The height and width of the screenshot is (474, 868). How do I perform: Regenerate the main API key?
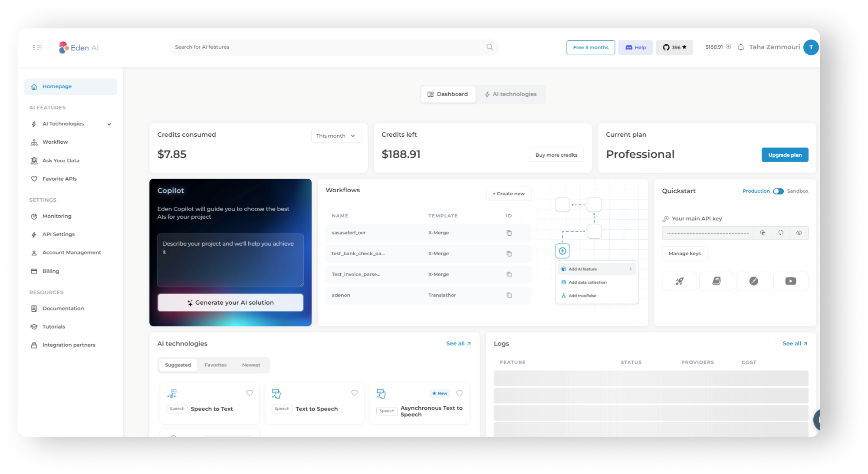pyautogui.click(x=781, y=233)
